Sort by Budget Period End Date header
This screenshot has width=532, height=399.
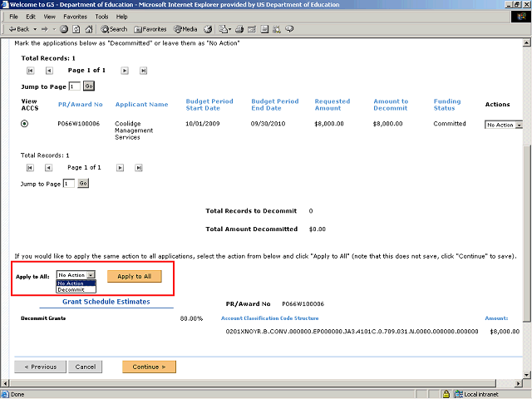pyautogui.click(x=275, y=105)
